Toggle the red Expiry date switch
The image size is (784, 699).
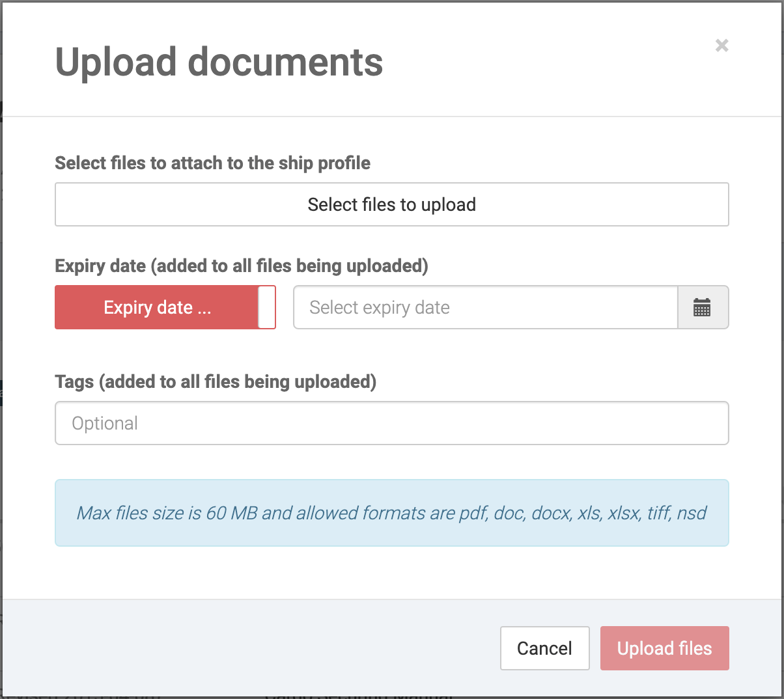(157, 307)
